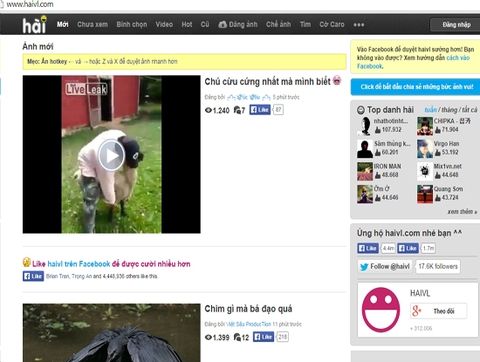Open the Cờ Caro game link
480x362 pixels.
pyautogui.click(x=332, y=24)
